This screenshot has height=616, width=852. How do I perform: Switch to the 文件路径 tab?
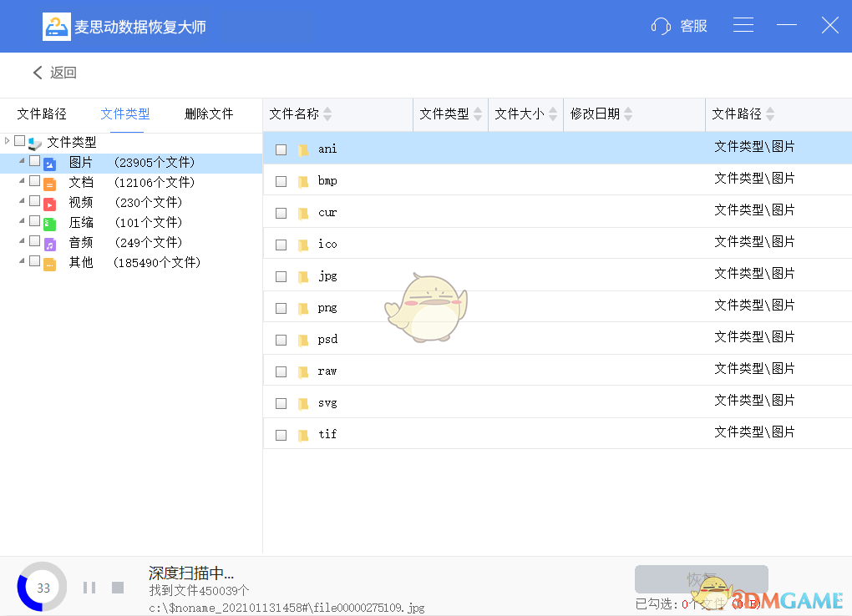pyautogui.click(x=41, y=114)
